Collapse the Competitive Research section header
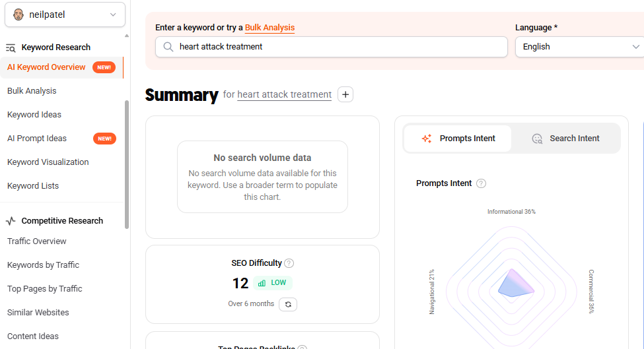This screenshot has height=349, width=644. (62, 221)
